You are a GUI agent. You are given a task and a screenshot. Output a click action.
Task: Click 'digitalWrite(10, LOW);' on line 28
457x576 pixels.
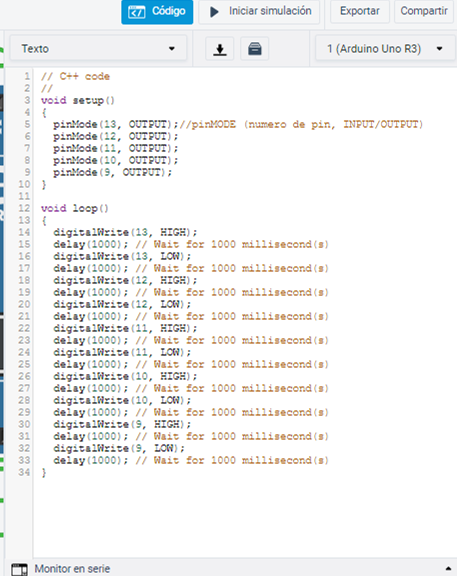point(122,400)
